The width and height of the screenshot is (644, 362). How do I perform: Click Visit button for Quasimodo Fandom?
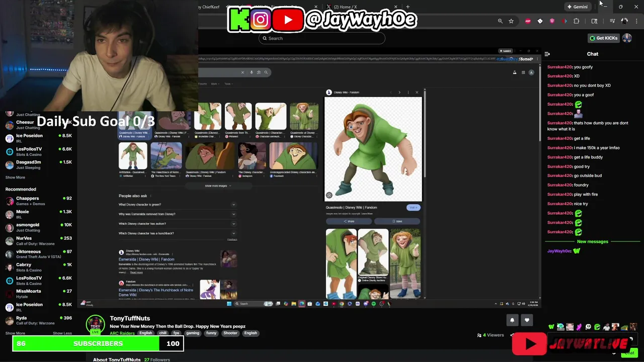coord(413,208)
